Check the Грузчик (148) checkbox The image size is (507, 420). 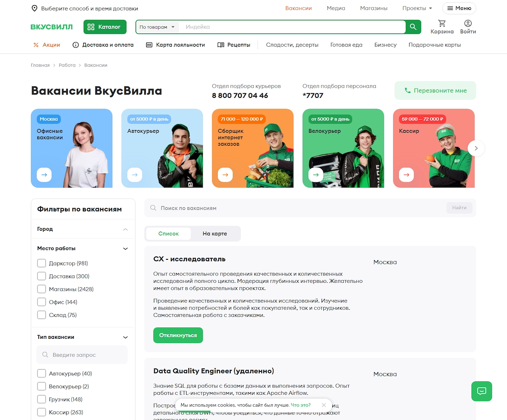[41, 399]
